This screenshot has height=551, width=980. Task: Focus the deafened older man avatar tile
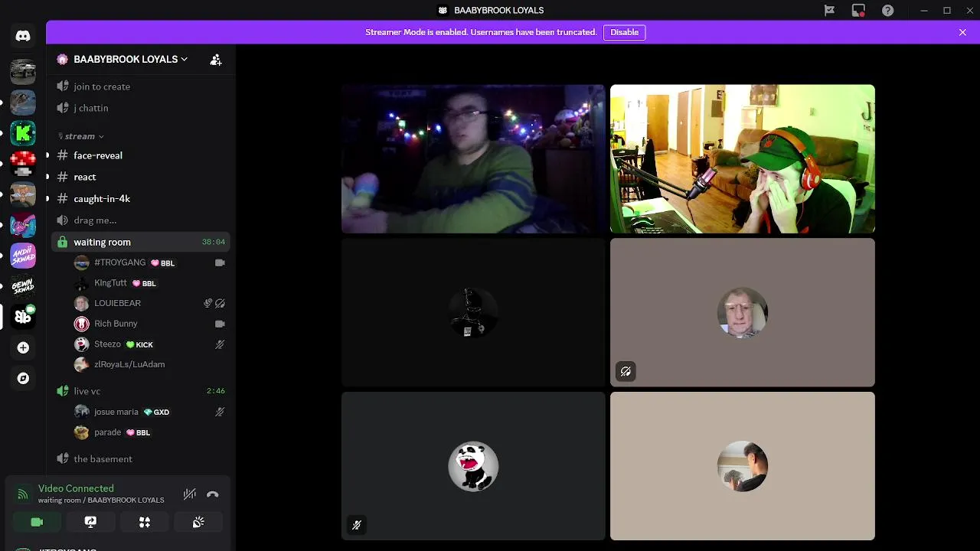click(x=743, y=312)
